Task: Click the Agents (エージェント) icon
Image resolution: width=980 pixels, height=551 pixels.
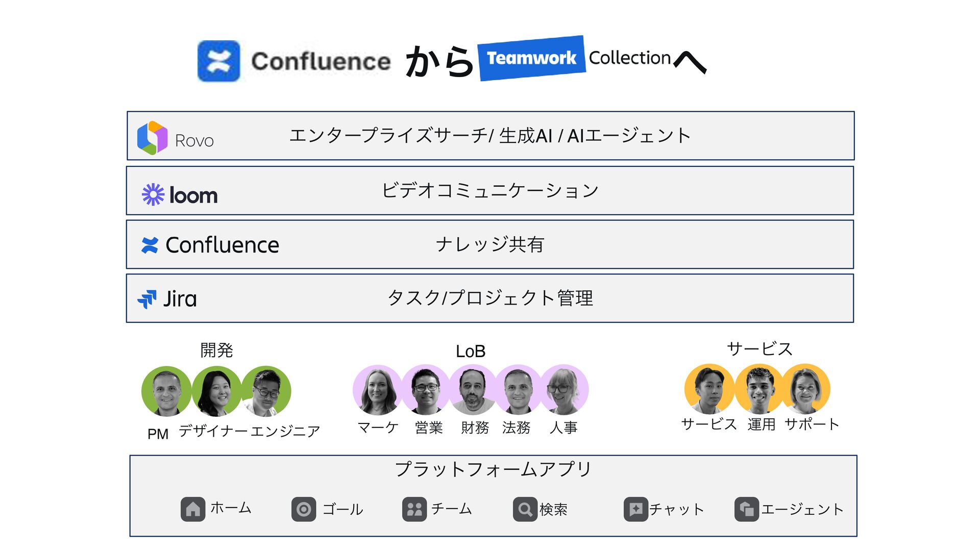Action: coord(746,509)
